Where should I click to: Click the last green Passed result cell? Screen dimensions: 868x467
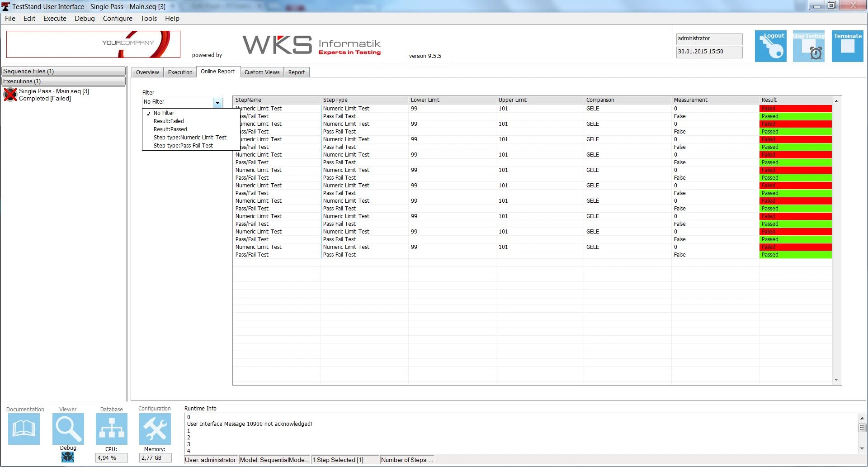point(796,255)
